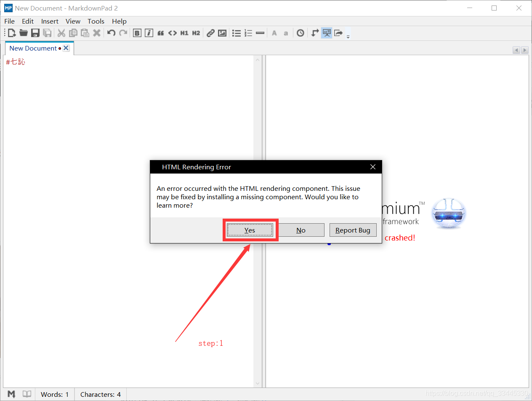
Task: Close the New Document tab
Action: tap(66, 48)
